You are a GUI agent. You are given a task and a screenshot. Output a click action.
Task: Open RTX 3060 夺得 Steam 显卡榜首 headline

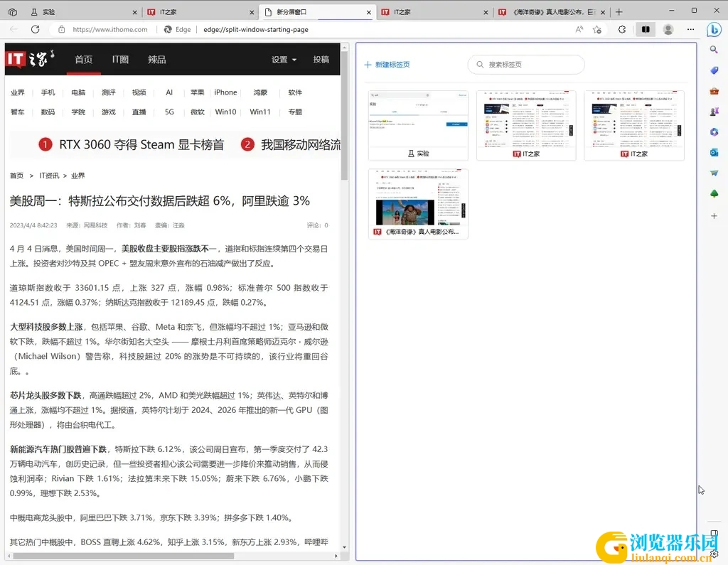[141, 144]
